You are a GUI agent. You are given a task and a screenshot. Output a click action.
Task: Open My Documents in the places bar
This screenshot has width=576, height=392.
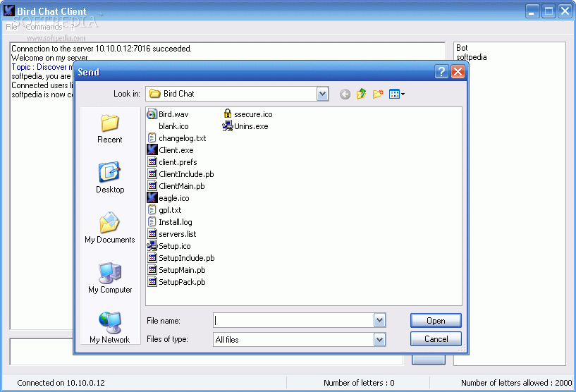(x=110, y=228)
